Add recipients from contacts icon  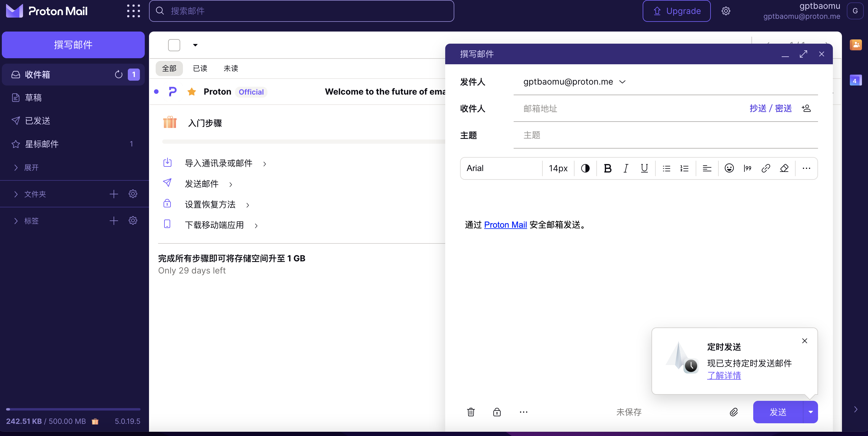click(x=806, y=108)
